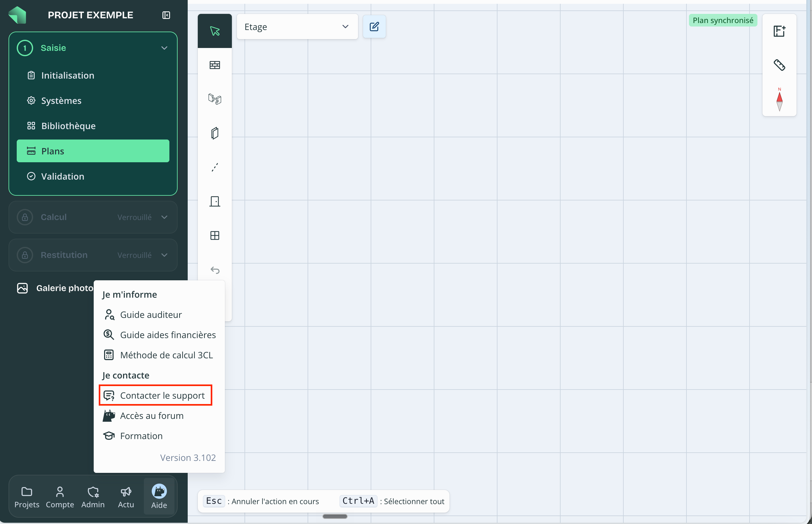Open the Bibliothèque page
The image size is (812, 524).
tap(93, 126)
